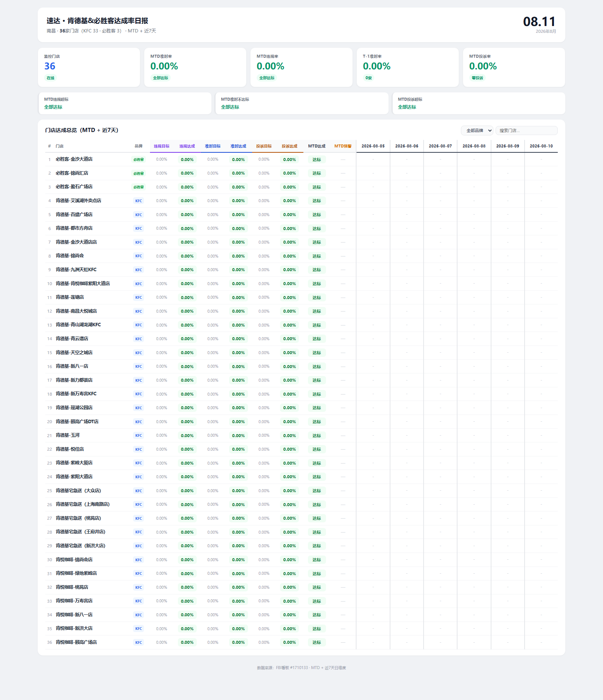Click the 在线 tag under 监控门店

[51, 78]
